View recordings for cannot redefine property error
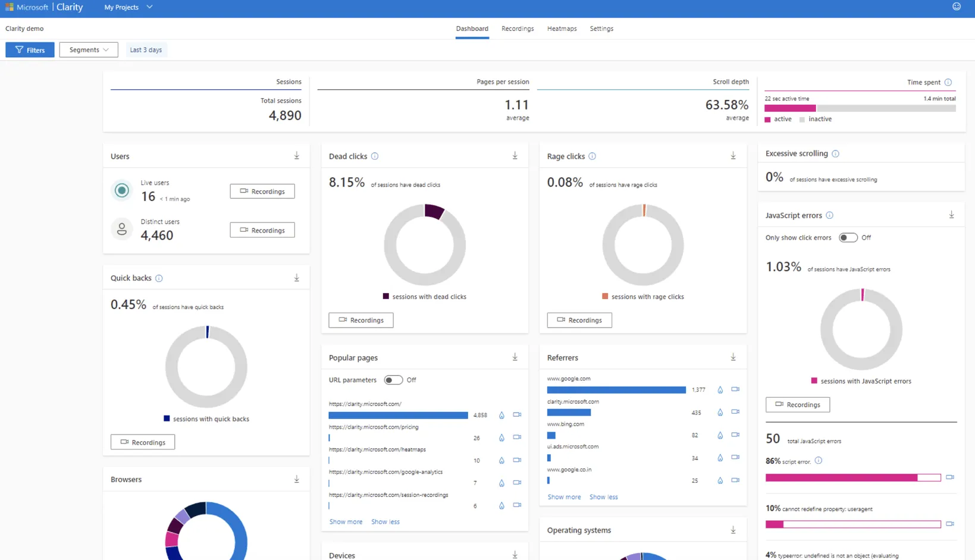Screen dimensions: 975x560 tap(950, 524)
